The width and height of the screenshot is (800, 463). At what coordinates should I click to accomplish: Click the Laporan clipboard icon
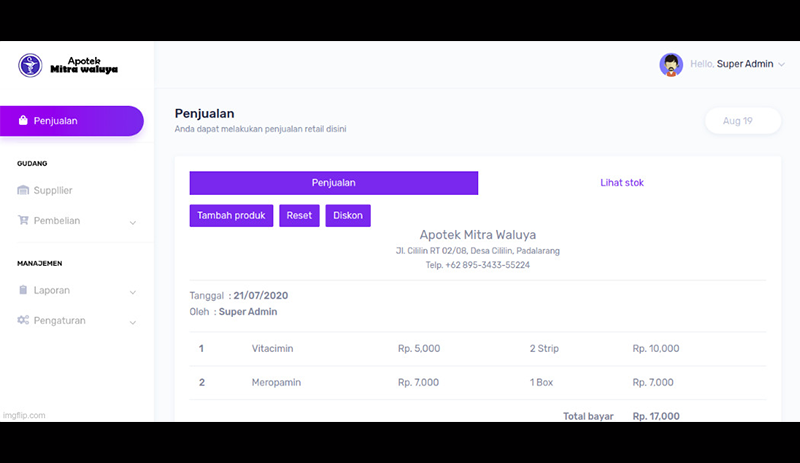coord(24,290)
